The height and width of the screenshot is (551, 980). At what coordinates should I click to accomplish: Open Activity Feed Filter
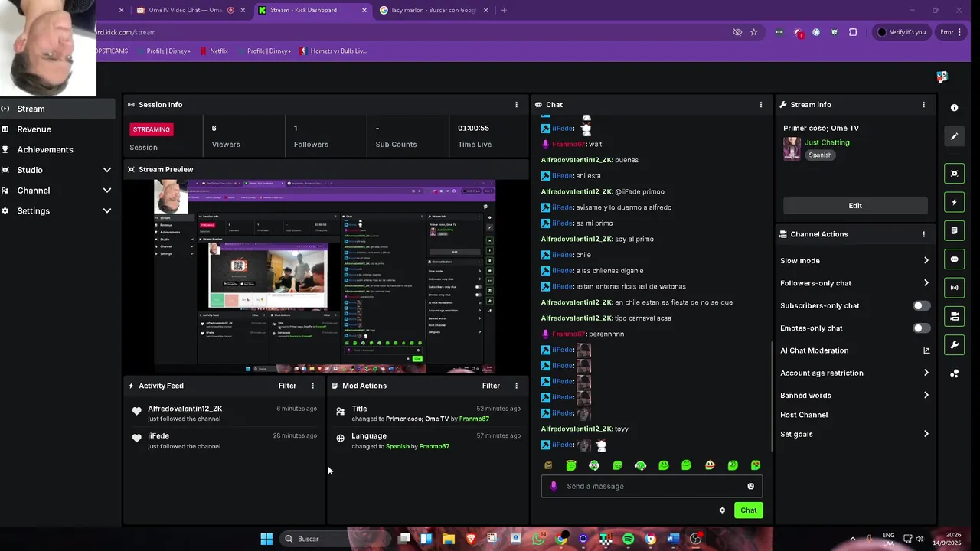287,386
